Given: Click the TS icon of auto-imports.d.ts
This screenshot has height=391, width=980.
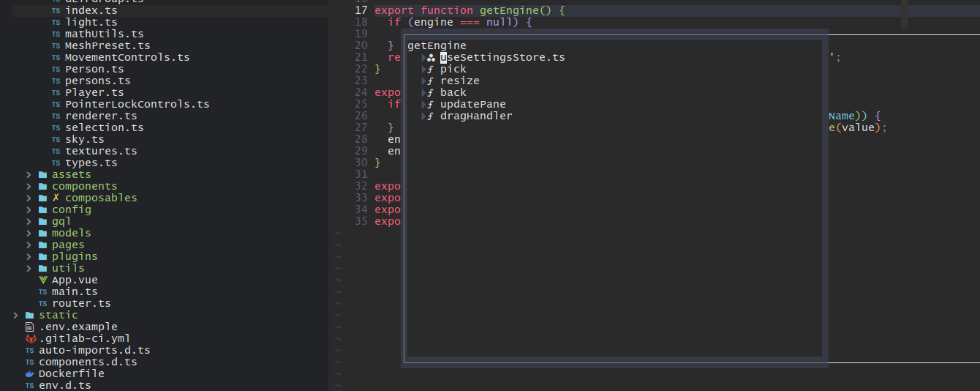Looking at the screenshot, I should tap(30, 351).
